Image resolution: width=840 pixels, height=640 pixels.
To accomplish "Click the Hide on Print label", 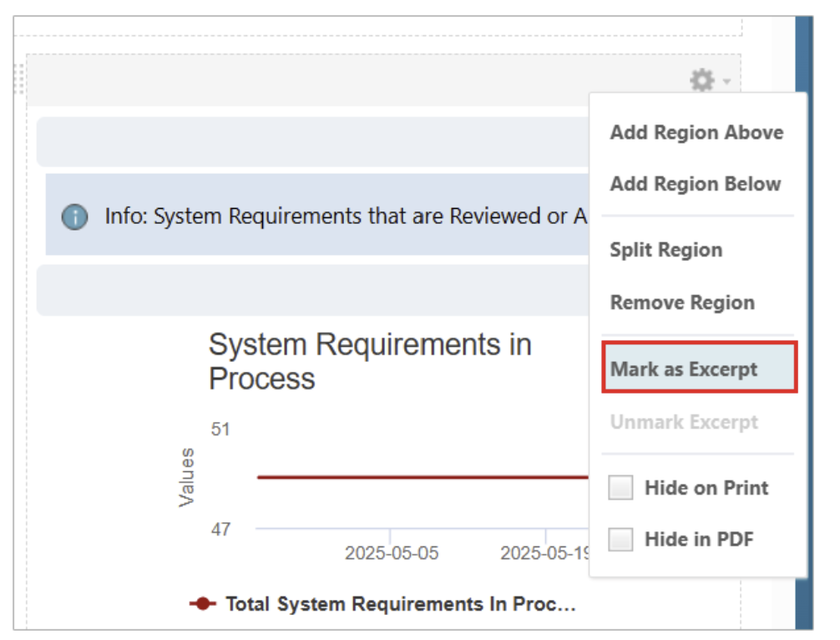I will pyautogui.click(x=706, y=488).
